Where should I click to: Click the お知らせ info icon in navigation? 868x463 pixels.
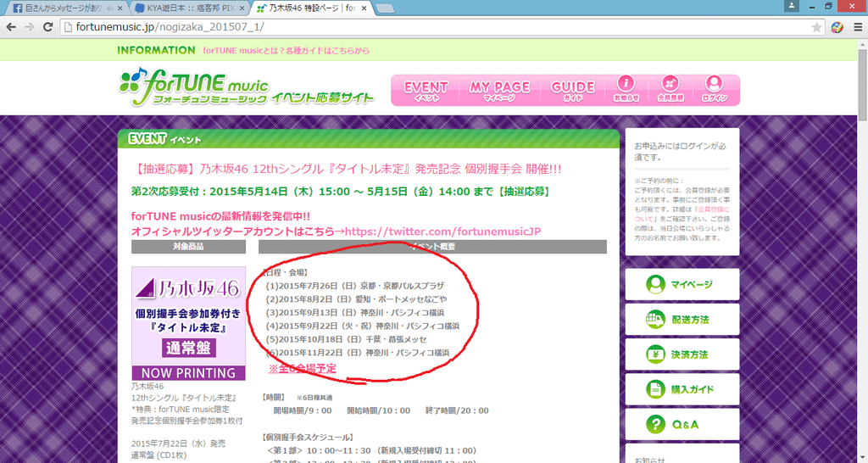click(626, 89)
